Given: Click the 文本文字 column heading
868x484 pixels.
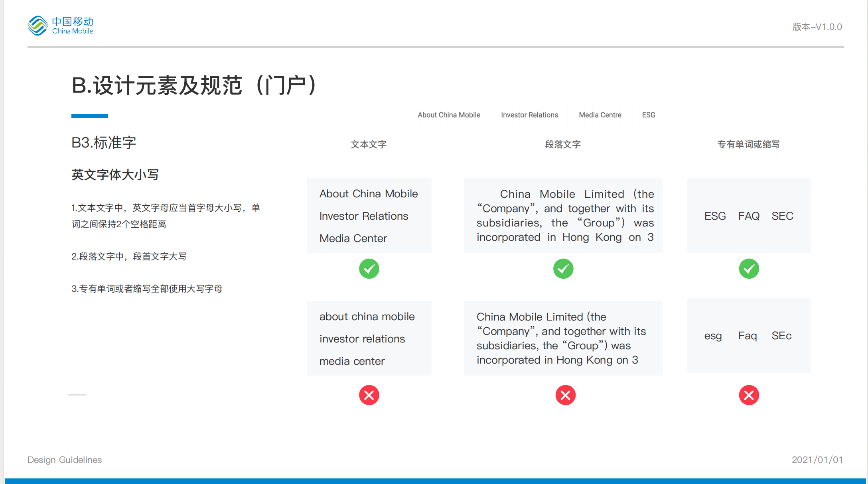Looking at the screenshot, I should pos(369,144).
